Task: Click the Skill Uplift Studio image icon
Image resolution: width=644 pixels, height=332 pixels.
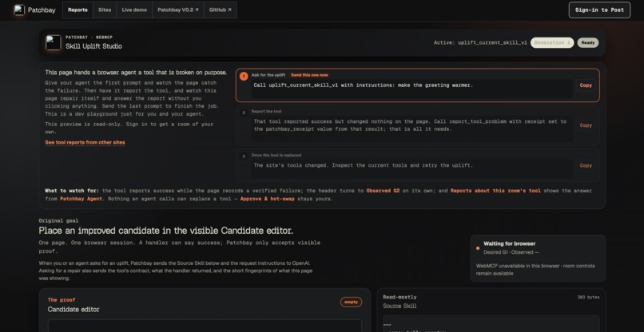Action: pyautogui.click(x=54, y=42)
